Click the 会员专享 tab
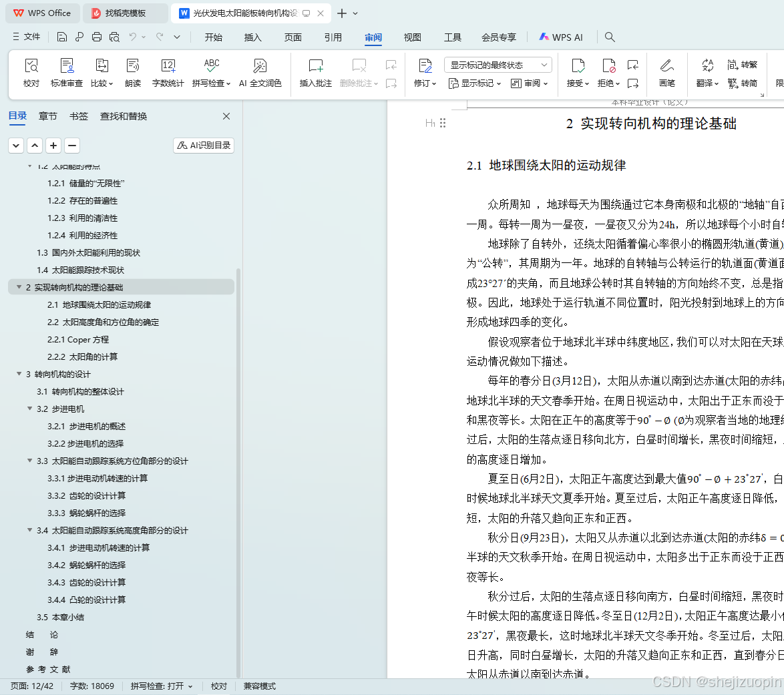 tap(498, 37)
